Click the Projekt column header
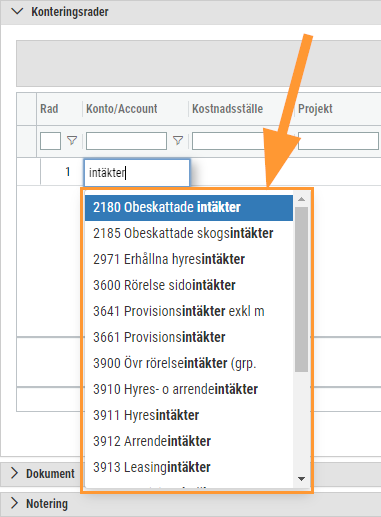This screenshot has height=517, width=381. point(315,109)
